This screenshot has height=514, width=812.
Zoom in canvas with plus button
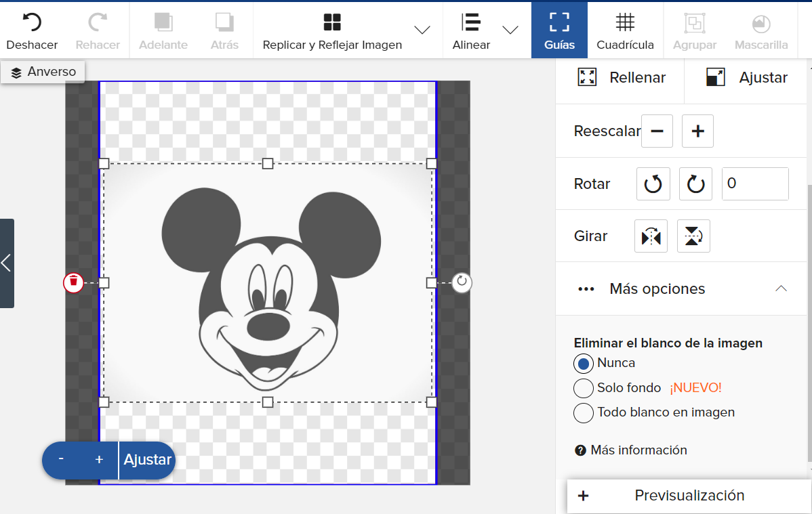(99, 460)
